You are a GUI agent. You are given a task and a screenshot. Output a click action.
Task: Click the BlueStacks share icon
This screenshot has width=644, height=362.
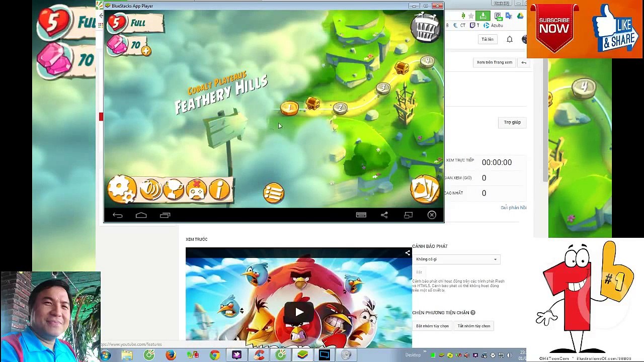pos(384,215)
